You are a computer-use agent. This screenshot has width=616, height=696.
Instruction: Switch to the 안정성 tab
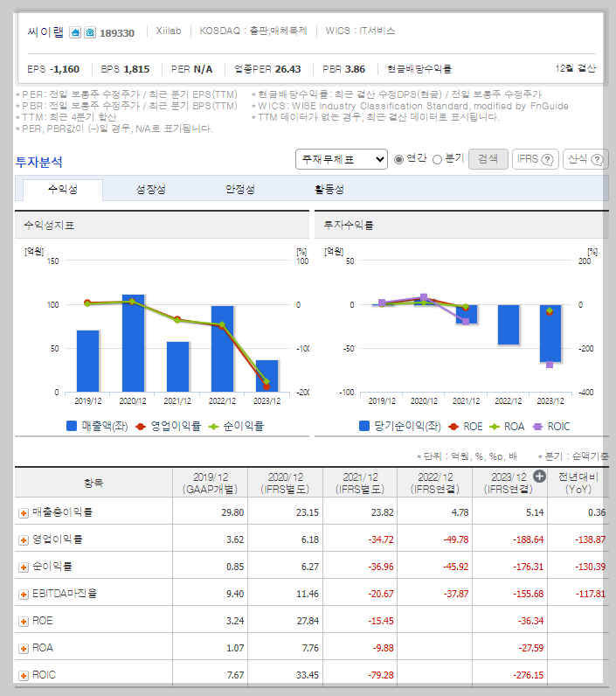[240, 190]
